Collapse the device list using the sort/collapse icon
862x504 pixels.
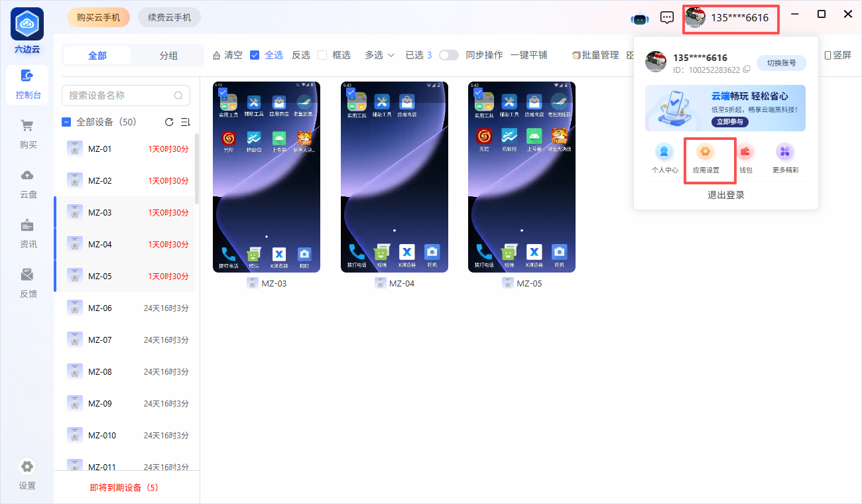click(186, 122)
